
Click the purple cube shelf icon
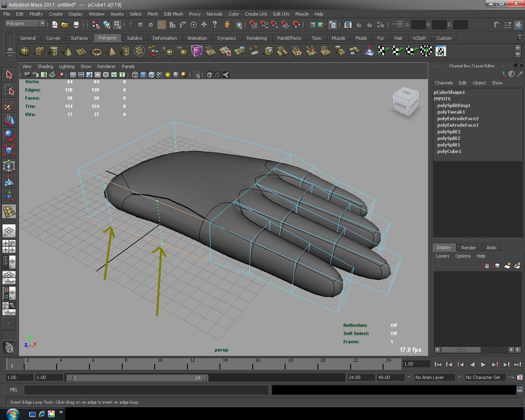click(x=197, y=51)
